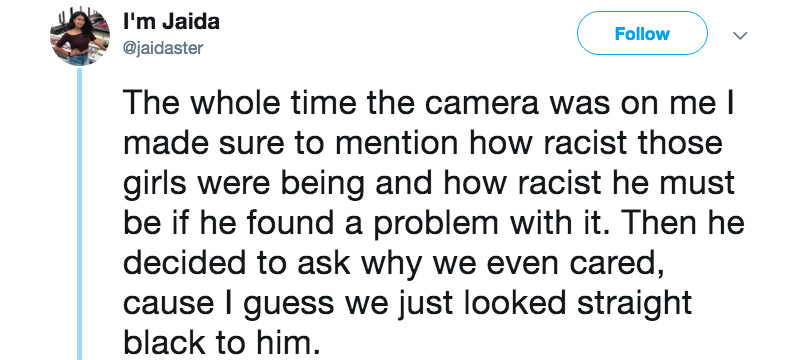Click the Follow button

point(642,33)
